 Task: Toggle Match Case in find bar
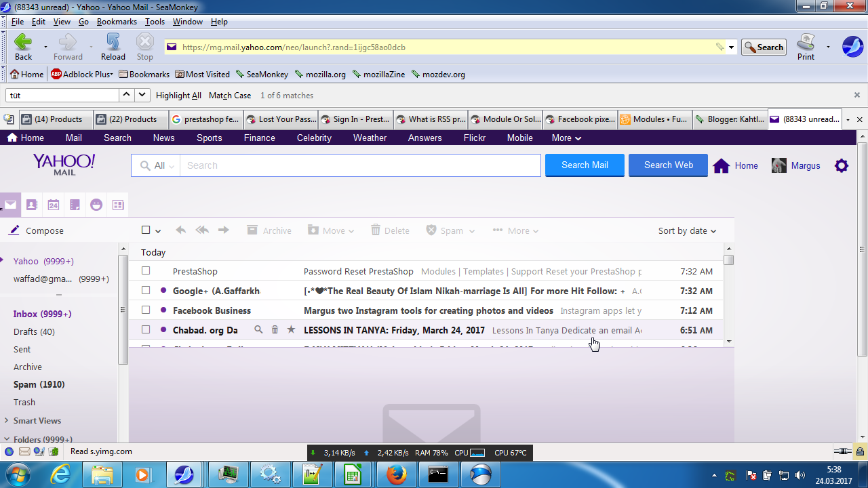tap(230, 96)
